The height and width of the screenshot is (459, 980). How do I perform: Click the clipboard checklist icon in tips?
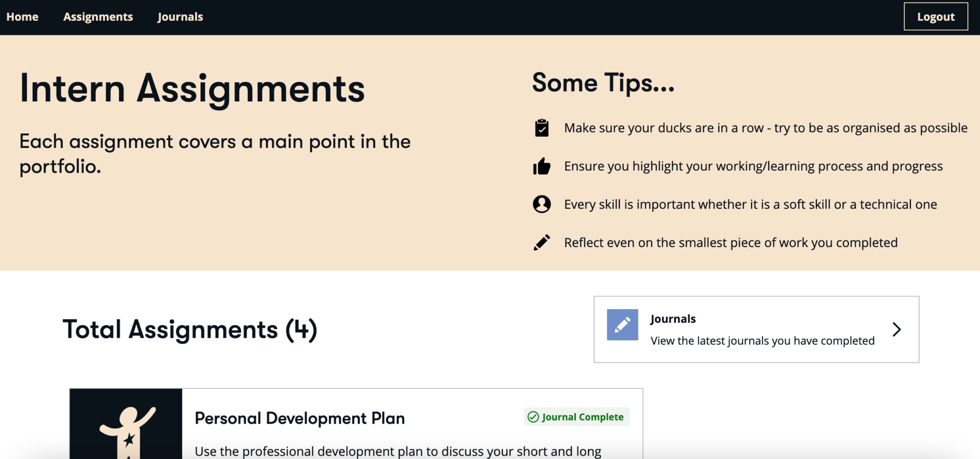coord(541,128)
